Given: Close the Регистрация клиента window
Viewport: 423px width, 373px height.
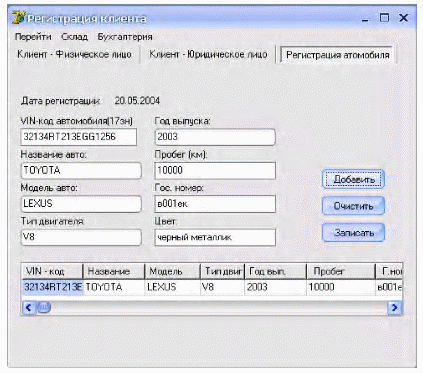Looking at the screenshot, I should point(403,18).
